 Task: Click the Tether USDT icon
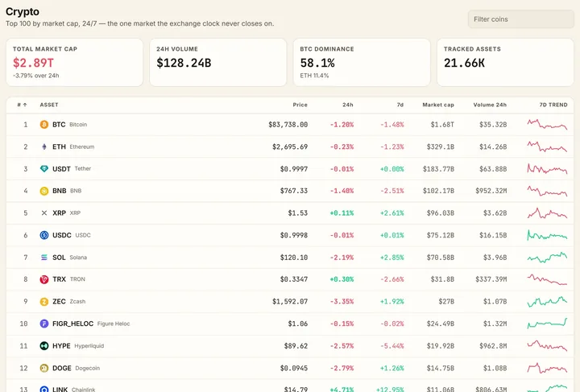[x=44, y=169]
